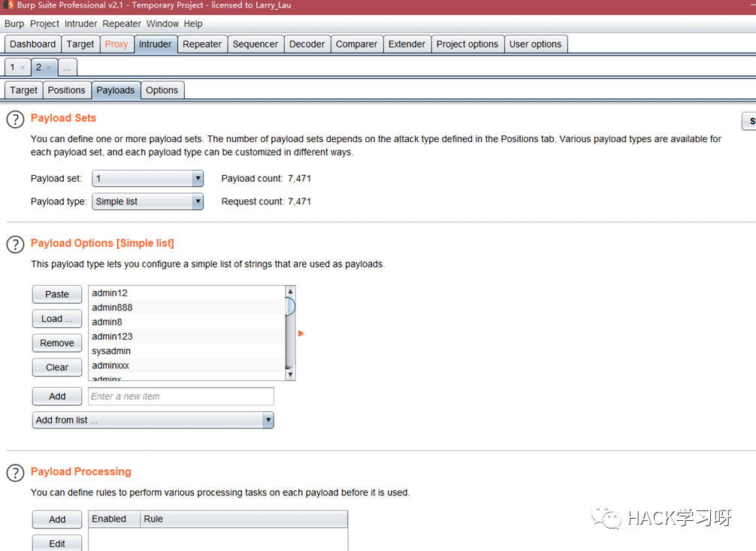Close Intruder attack tab 2
This screenshot has height=551, width=756.
[49, 68]
